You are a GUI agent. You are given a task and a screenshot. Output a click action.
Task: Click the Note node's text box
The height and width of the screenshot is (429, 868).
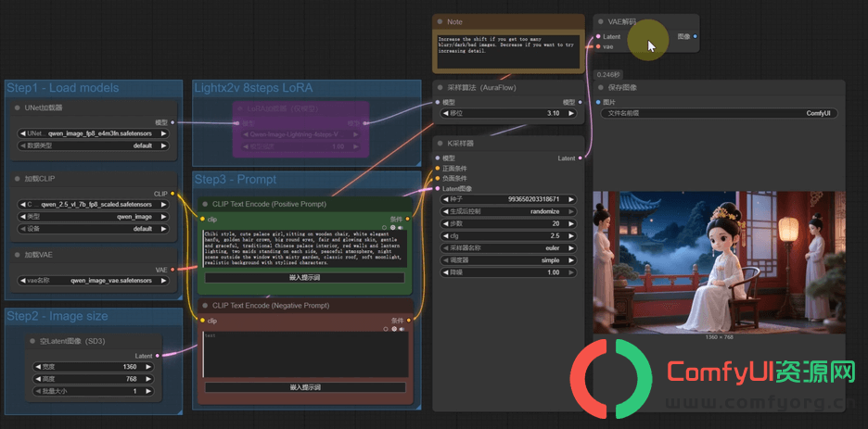point(507,52)
